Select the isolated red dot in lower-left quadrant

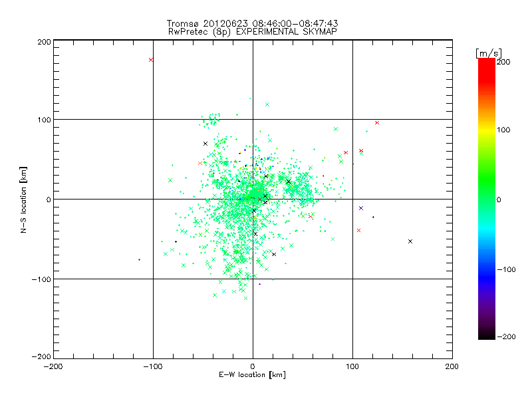(x=139, y=260)
